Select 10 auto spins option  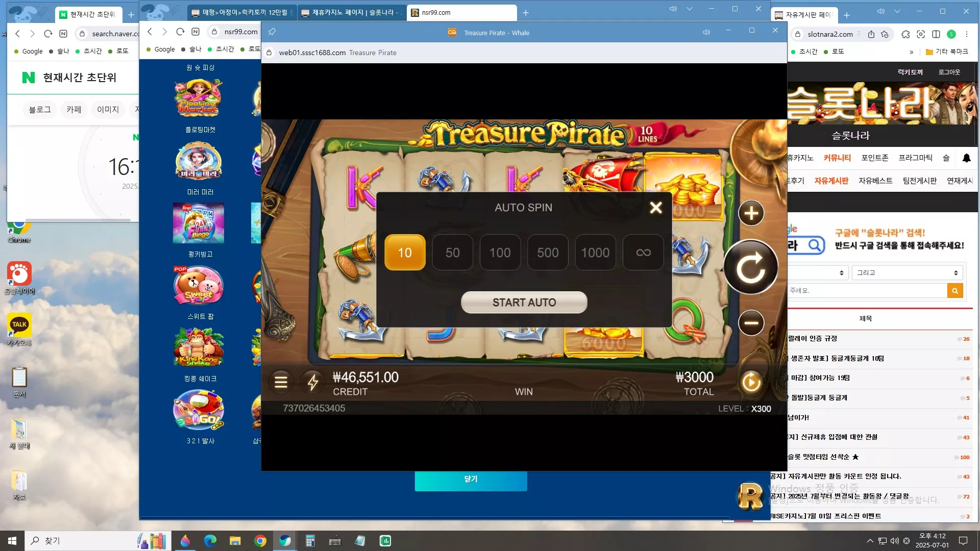[x=405, y=253]
